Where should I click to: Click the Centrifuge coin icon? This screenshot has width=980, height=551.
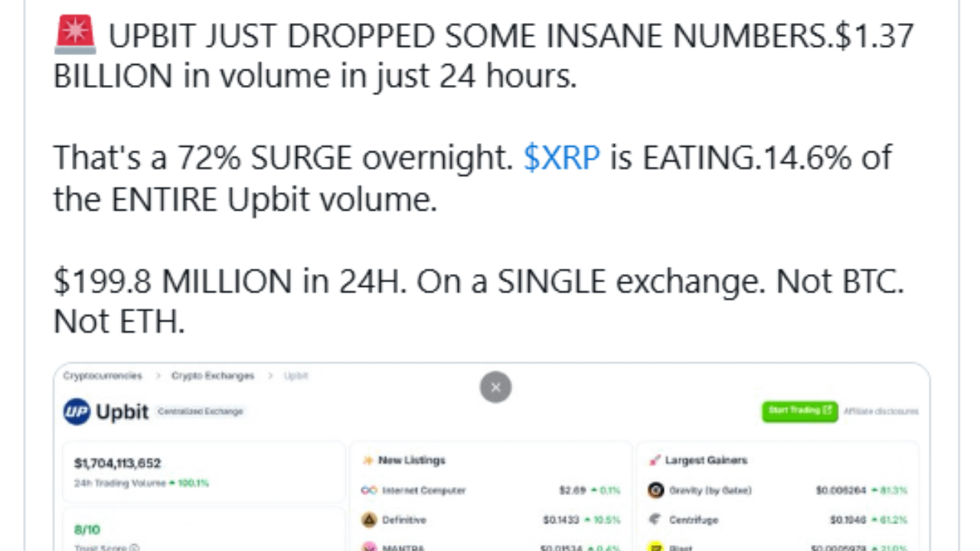[x=655, y=520]
